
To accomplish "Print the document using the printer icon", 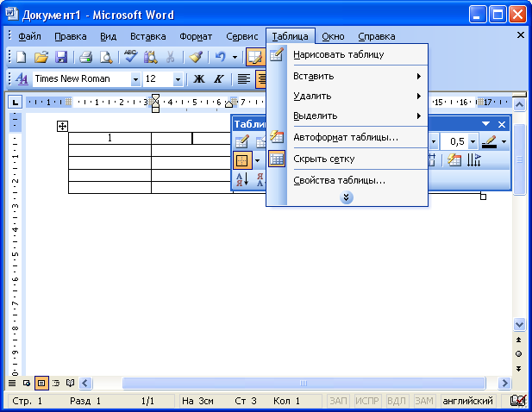I will [x=86, y=57].
